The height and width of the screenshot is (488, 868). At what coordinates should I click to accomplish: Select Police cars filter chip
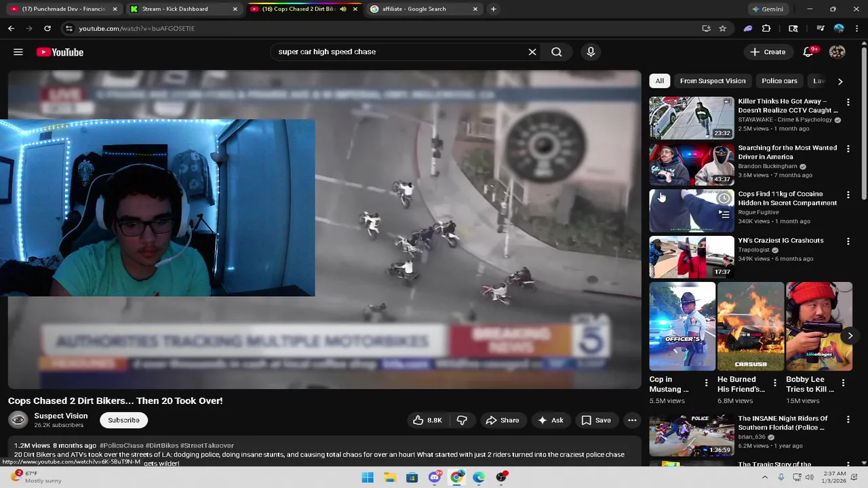pyautogui.click(x=779, y=81)
